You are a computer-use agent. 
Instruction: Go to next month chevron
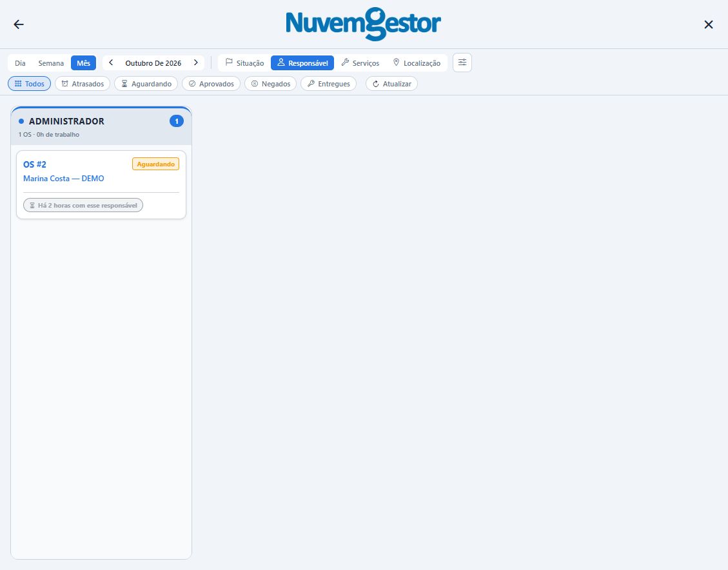[196, 63]
